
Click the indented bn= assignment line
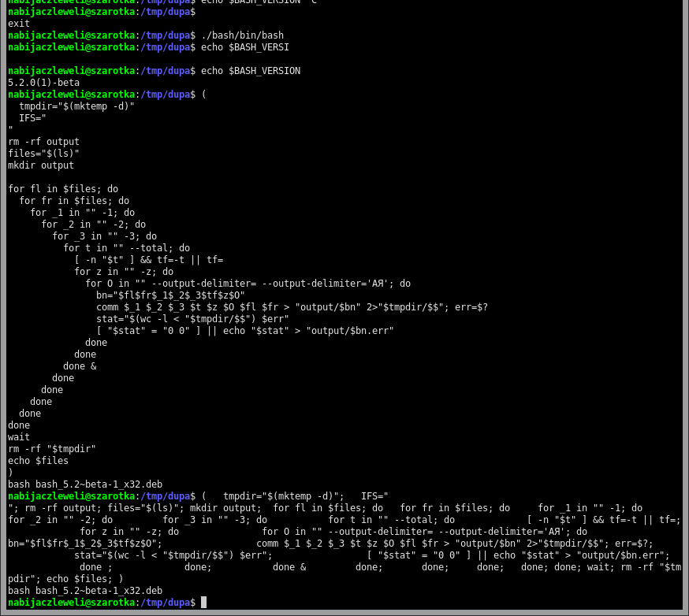click(170, 295)
